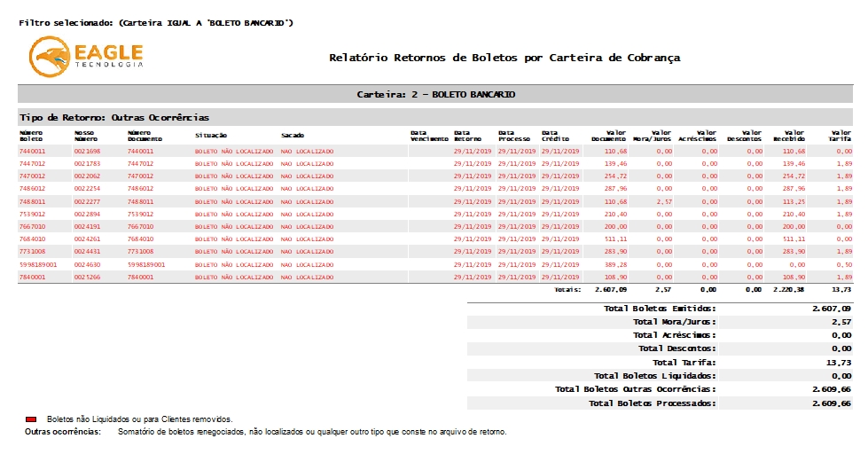Click the 2,57 Mora/Juros value in row 7488011

coord(663,201)
